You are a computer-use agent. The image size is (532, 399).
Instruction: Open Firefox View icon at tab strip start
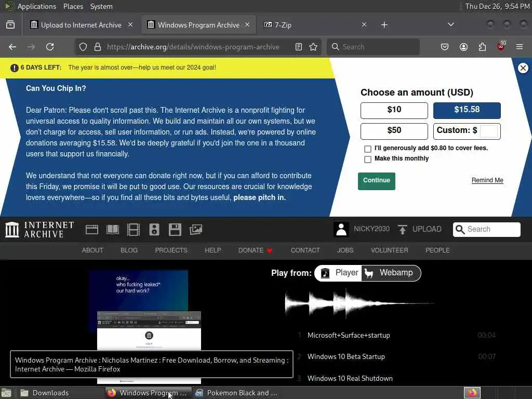[10, 25]
